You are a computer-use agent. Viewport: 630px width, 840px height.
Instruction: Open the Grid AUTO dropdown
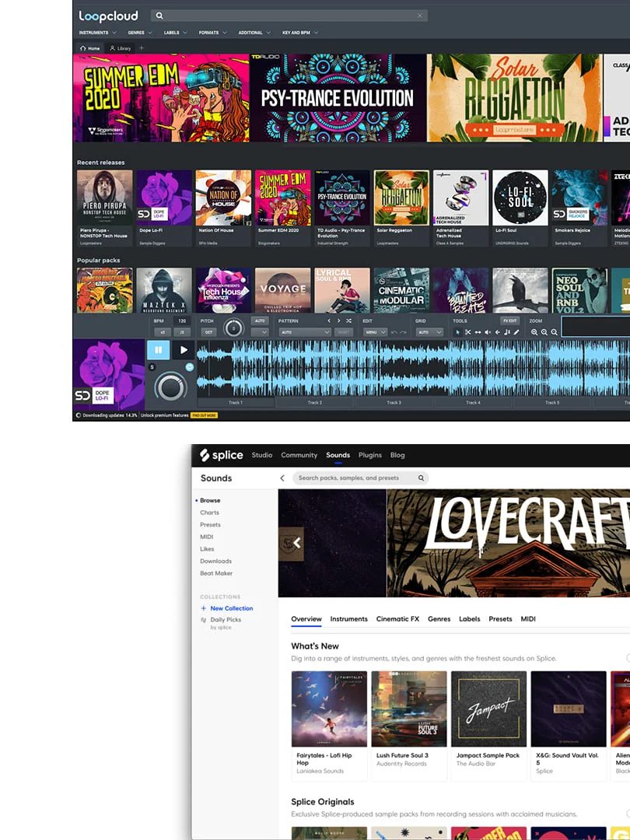coord(429,332)
